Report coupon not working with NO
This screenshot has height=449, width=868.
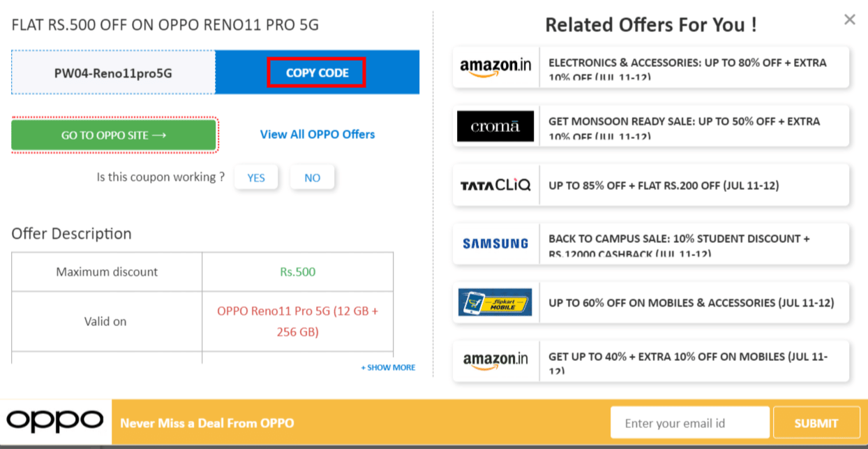312,177
